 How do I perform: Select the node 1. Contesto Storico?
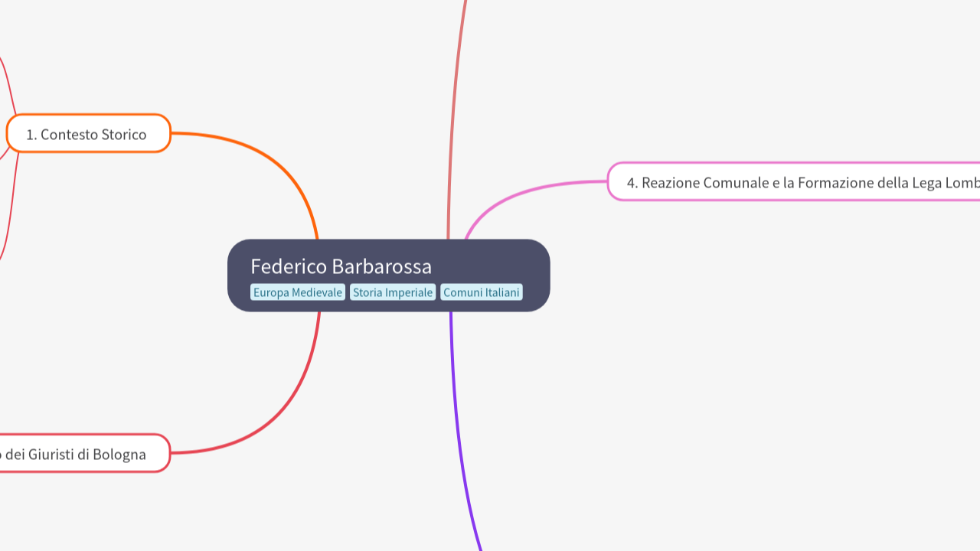(87, 134)
